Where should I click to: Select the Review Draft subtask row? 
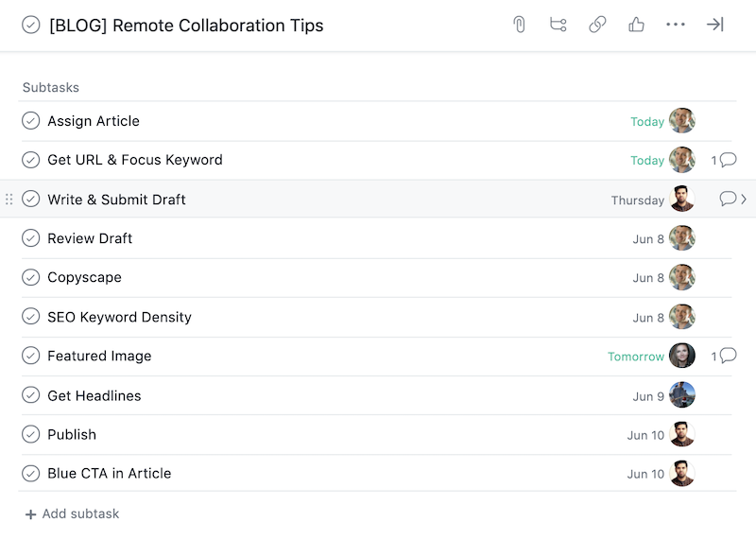click(x=376, y=238)
